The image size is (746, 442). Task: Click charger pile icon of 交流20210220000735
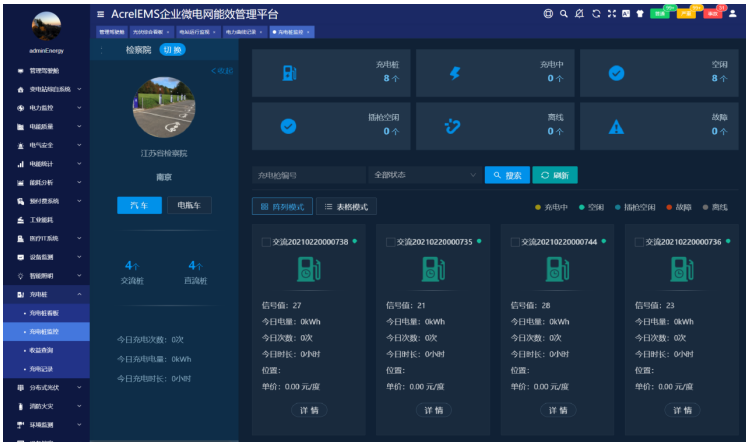pos(433,269)
